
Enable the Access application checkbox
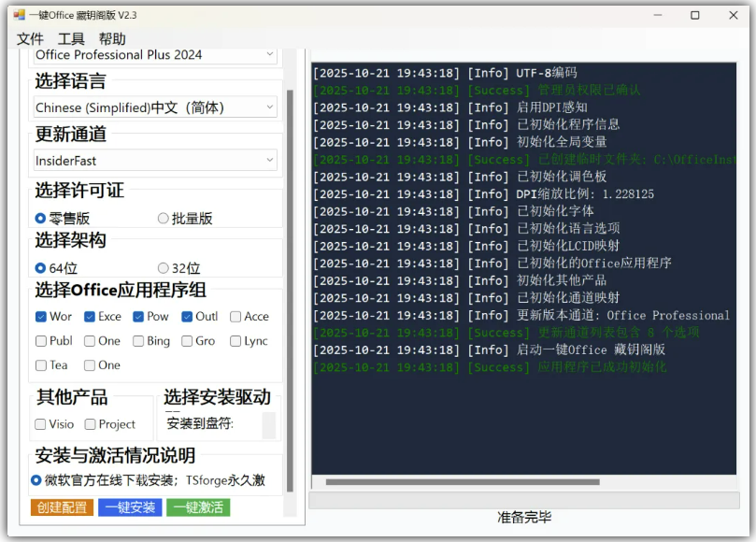pyautogui.click(x=235, y=317)
